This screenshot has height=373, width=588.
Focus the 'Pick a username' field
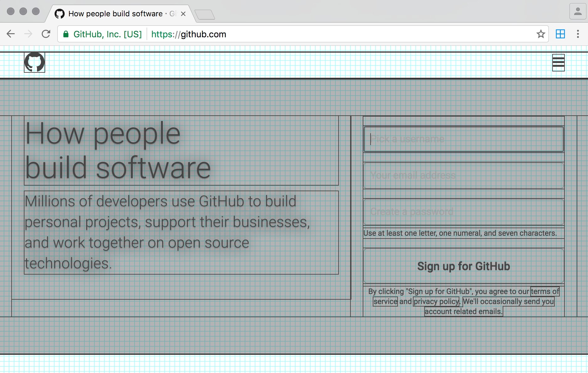[x=464, y=139]
